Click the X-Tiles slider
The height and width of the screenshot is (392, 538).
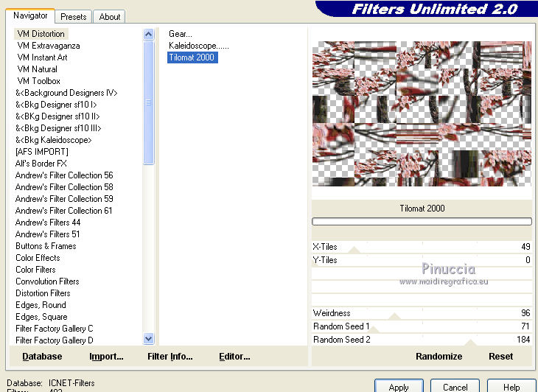click(422, 247)
